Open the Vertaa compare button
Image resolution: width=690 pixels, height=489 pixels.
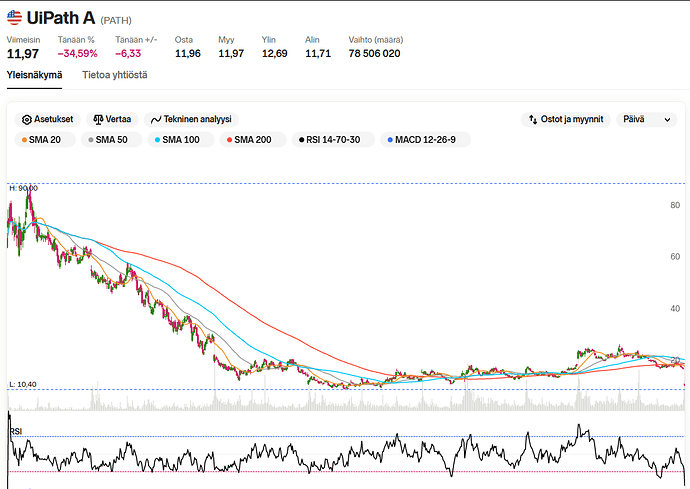pos(112,119)
